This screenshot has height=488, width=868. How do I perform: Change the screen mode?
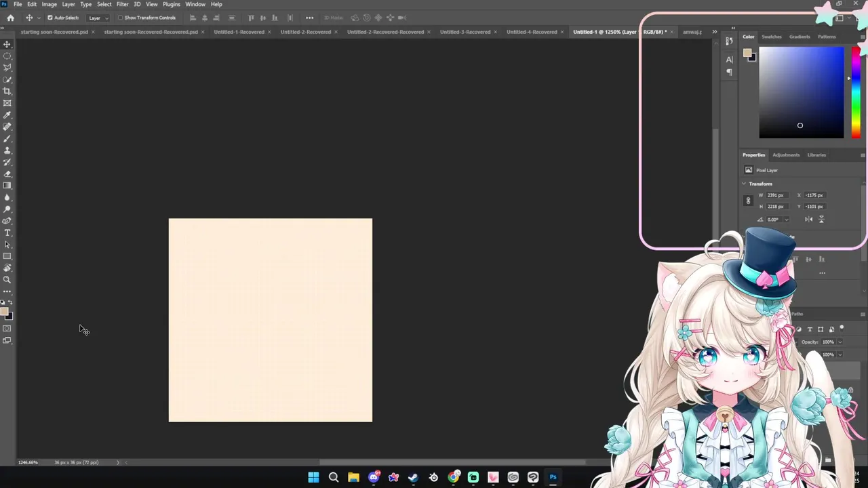(7, 340)
